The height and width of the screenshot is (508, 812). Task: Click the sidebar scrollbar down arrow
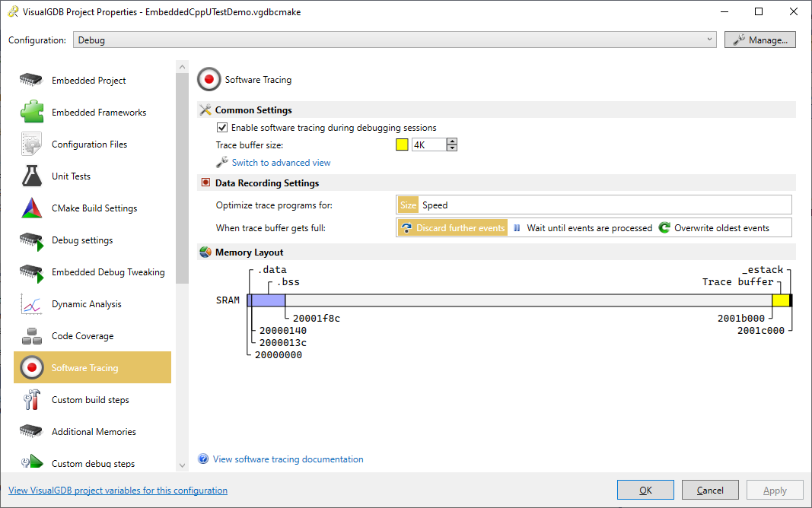pos(182,465)
